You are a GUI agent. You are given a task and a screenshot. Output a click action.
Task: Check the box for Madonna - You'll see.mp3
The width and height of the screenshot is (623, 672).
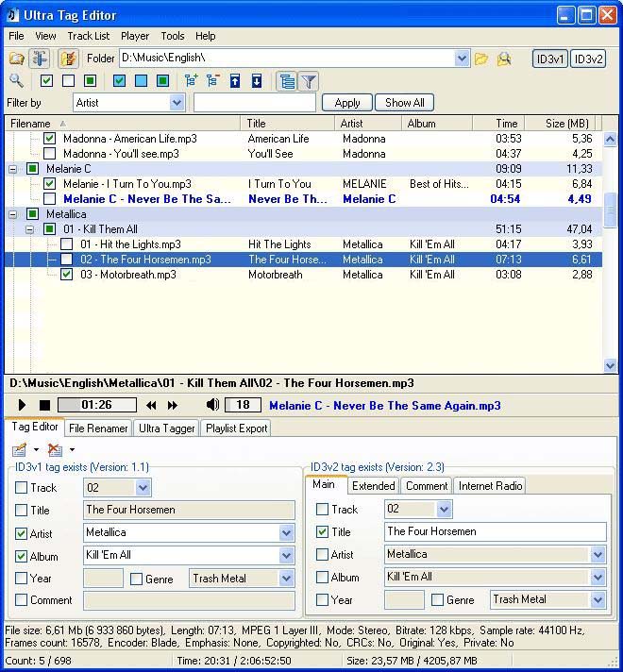click(50, 154)
